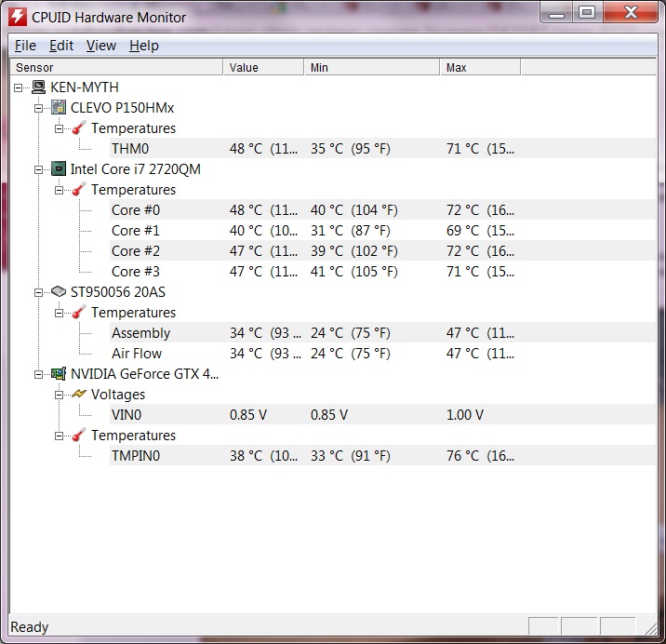Image resolution: width=666 pixels, height=644 pixels.
Task: Click the ST950056 20AS hard drive icon
Action: coord(59,291)
